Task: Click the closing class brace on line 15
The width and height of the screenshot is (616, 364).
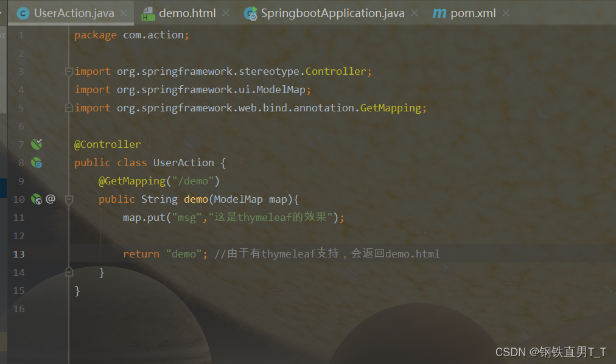Action: pos(77,290)
